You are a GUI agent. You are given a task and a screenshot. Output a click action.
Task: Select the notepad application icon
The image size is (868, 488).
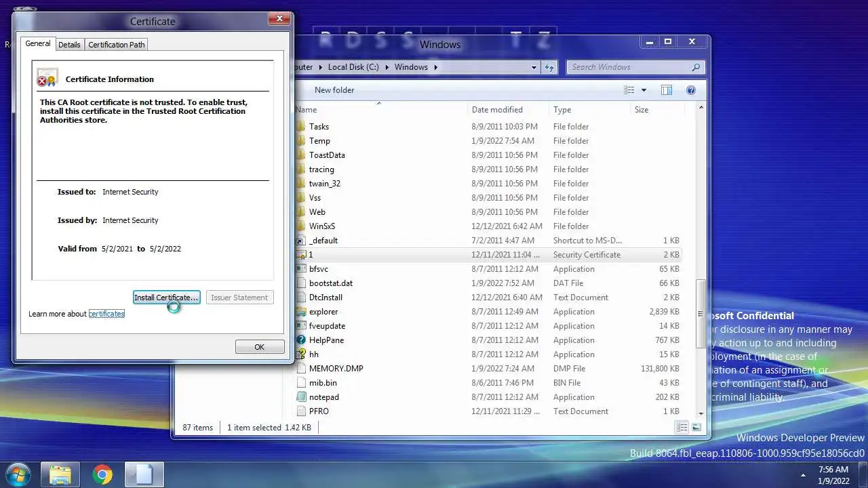301,397
